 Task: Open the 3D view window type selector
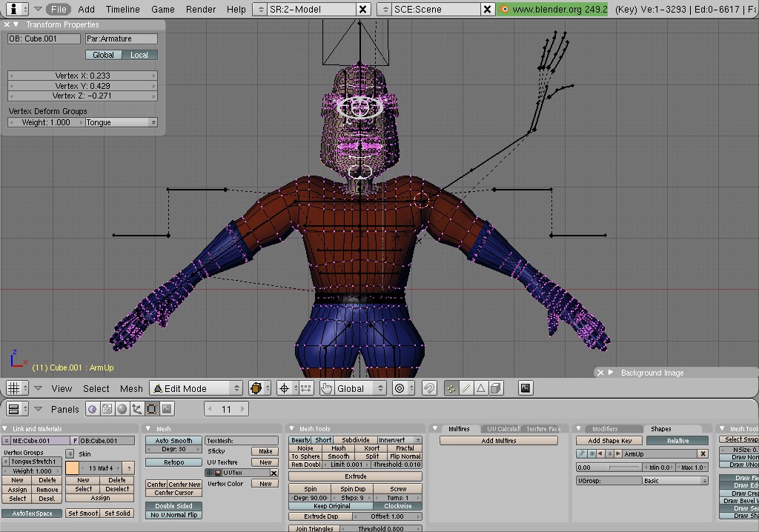pyautogui.click(x=18, y=388)
